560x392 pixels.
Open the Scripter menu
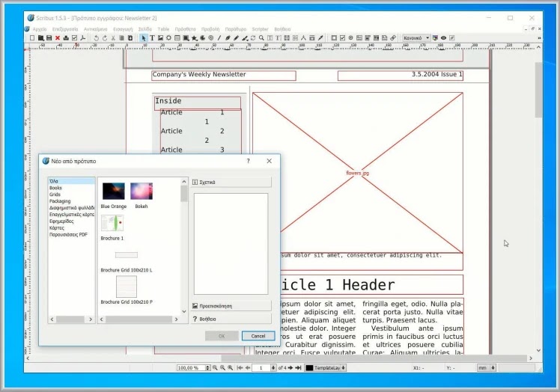tap(260, 29)
